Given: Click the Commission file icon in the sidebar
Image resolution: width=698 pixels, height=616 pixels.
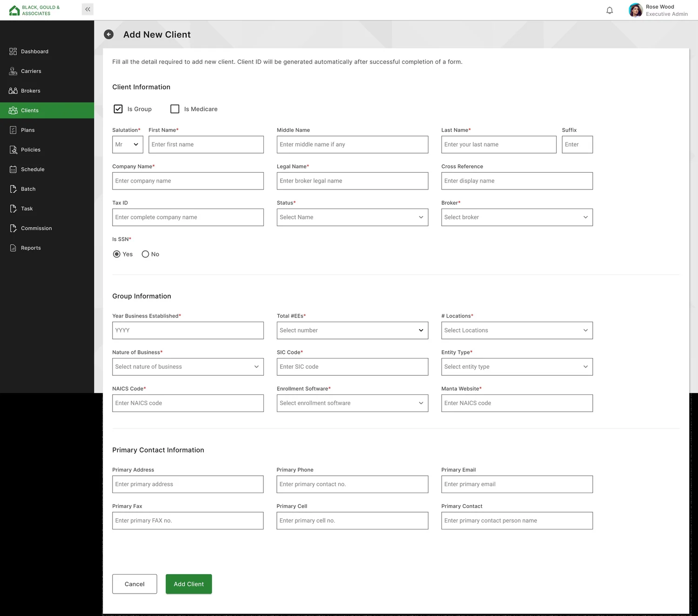Looking at the screenshot, I should point(13,228).
